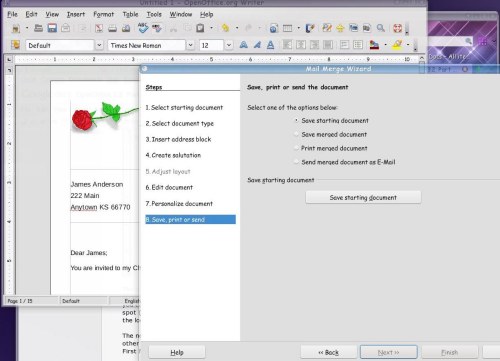
Task: Click the Help lifebuoy icon
Action: (397, 28)
